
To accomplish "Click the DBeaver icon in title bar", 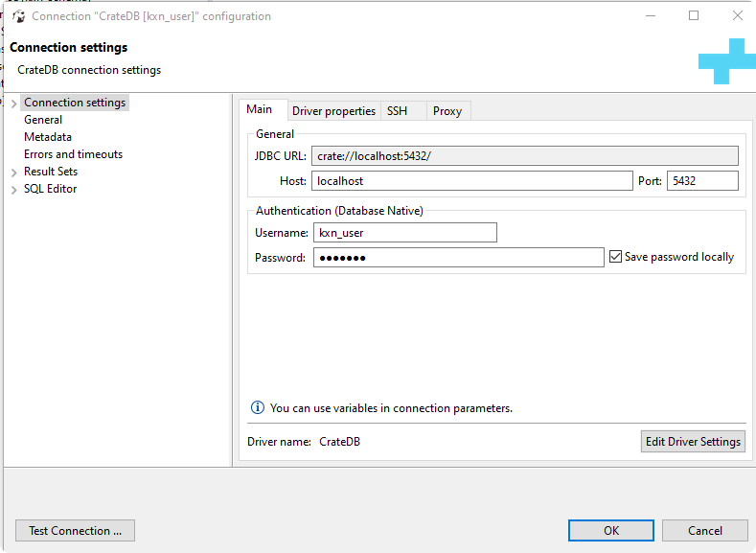I will point(19,16).
